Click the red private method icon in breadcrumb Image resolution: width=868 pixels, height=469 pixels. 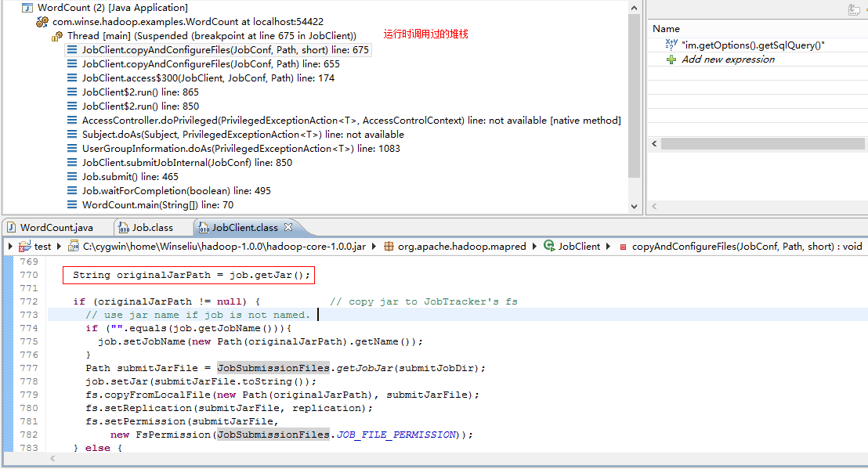coord(623,247)
